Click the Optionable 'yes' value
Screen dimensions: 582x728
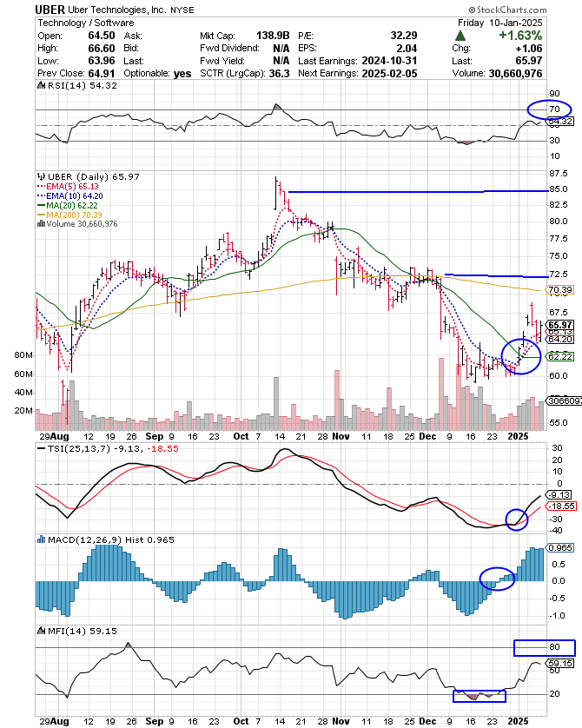182,73
